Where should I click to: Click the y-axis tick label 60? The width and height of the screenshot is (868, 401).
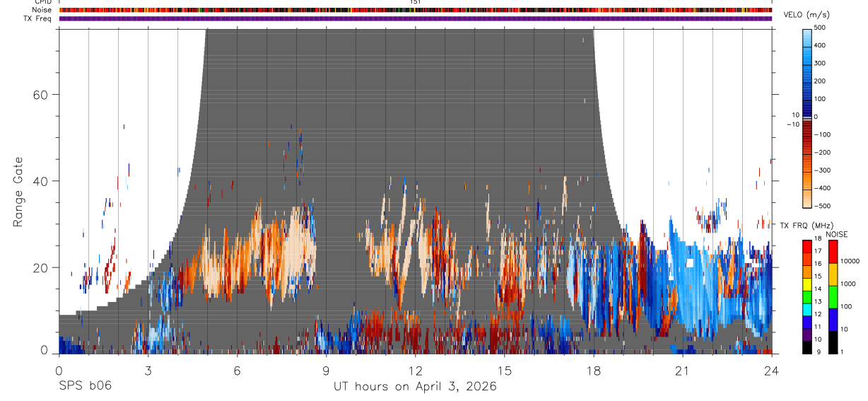pyautogui.click(x=42, y=95)
